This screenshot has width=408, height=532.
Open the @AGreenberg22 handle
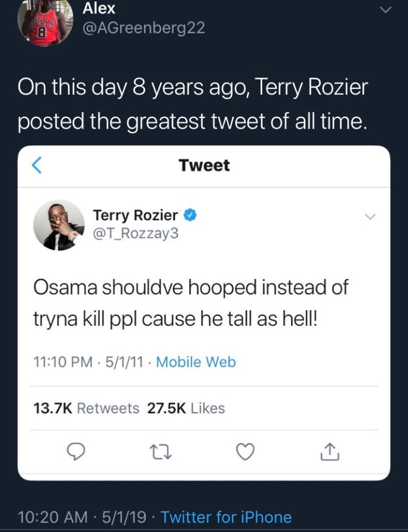[x=144, y=28]
